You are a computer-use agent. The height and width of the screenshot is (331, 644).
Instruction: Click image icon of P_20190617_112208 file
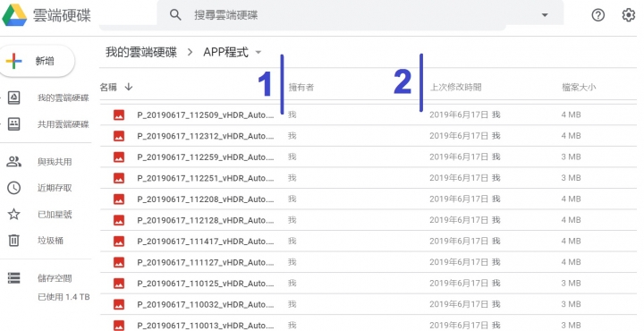tap(119, 199)
